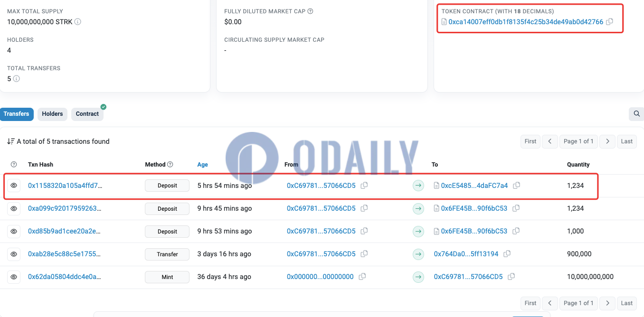Switch to the Transfers tab

point(17,114)
